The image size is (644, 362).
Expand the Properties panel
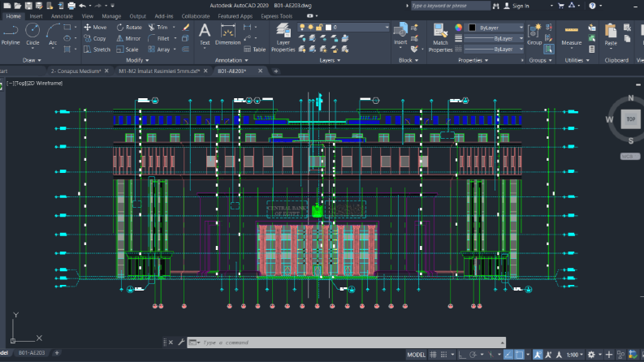pos(473,60)
